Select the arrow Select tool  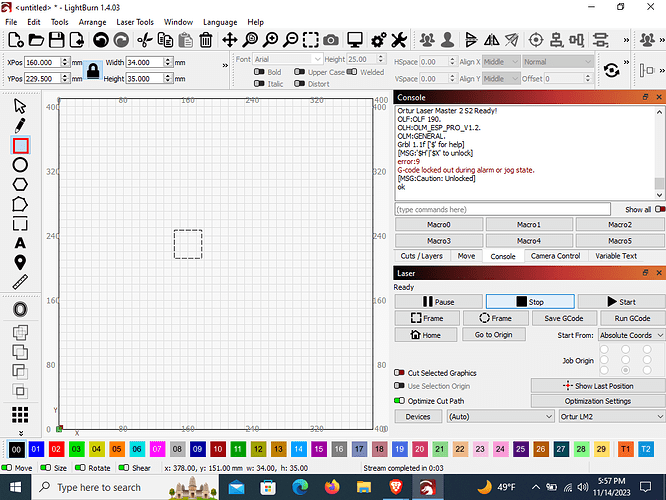[20, 106]
